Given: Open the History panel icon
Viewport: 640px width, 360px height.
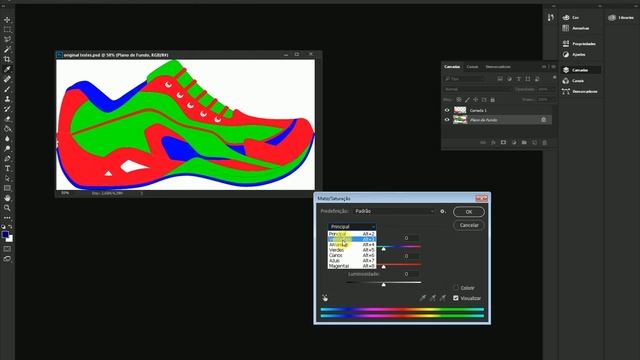Looking at the screenshot, I should pos(551,17).
